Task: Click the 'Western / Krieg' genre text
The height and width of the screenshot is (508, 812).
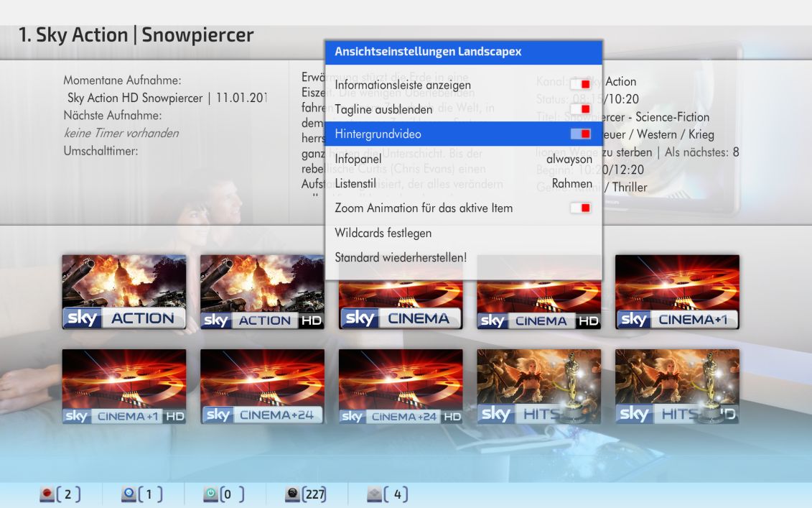Action: [x=676, y=135]
